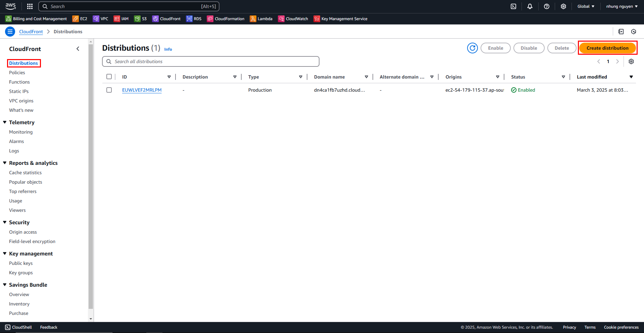Collapse the Security section
The width and height of the screenshot is (644, 333).
[5, 222]
